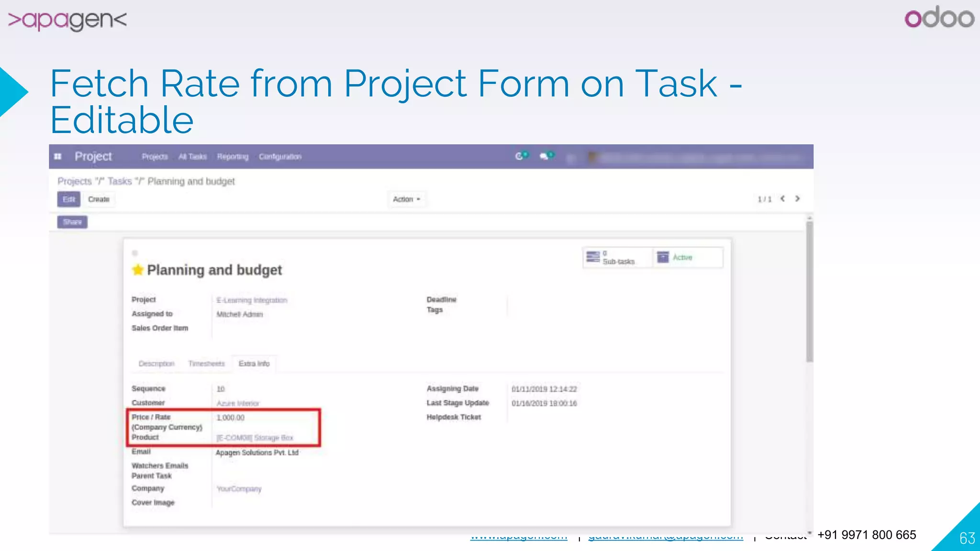The image size is (980, 551).
Task: Switch to the Extra Info tab
Action: (254, 364)
